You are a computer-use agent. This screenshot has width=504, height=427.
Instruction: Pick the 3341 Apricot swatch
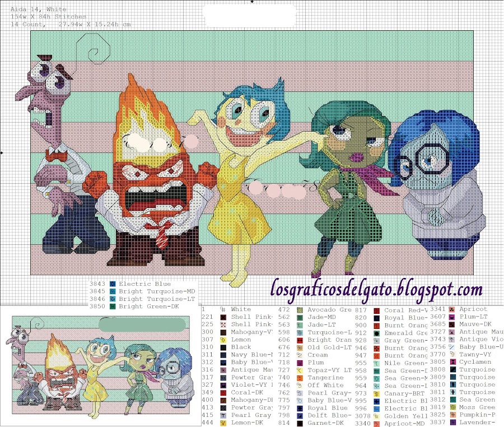452,309
